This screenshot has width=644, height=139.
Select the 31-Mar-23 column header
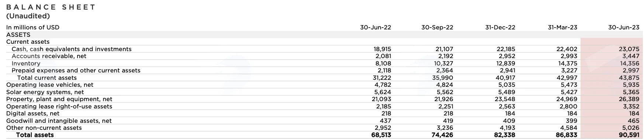click(x=562, y=27)
